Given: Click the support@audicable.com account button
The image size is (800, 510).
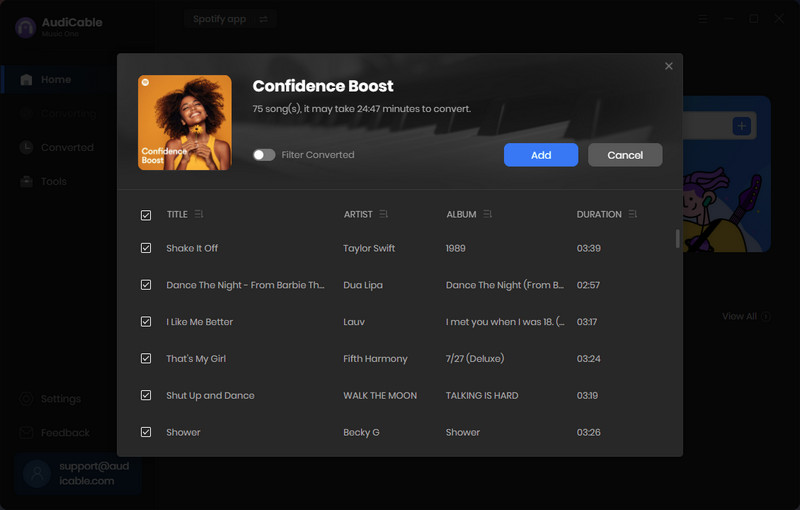Looking at the screenshot, I should tap(78, 474).
